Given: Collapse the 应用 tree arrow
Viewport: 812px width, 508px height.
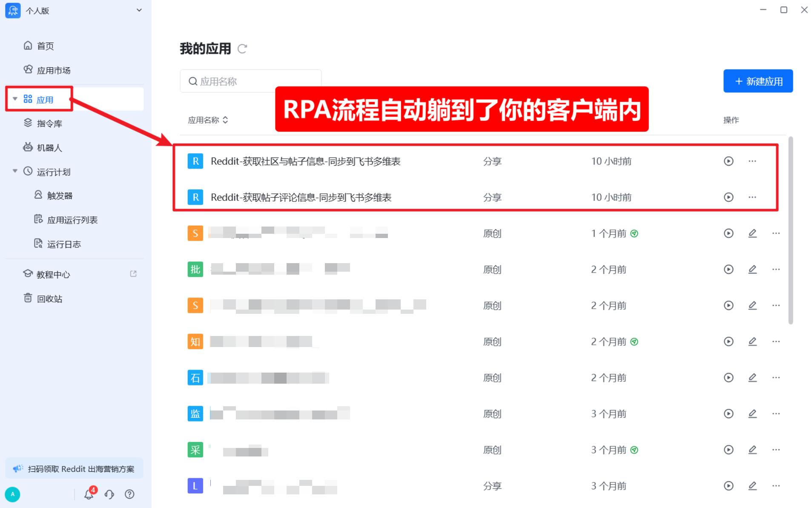Looking at the screenshot, I should [x=15, y=99].
